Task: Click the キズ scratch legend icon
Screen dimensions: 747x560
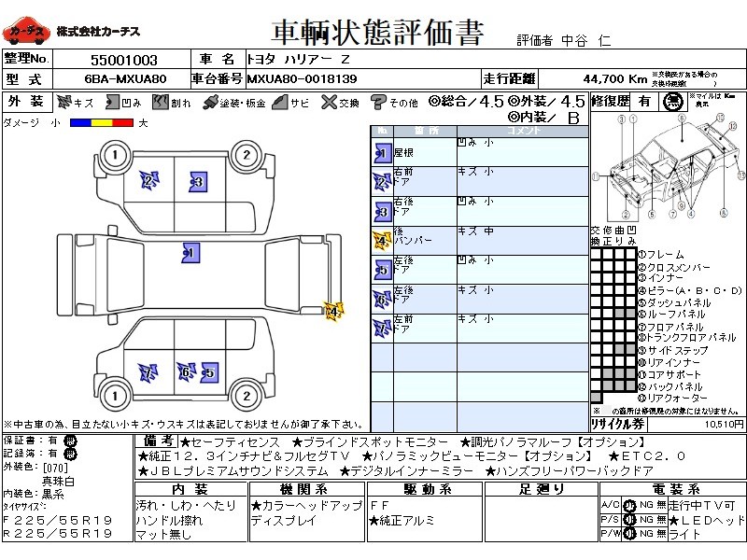Action: click(x=64, y=102)
